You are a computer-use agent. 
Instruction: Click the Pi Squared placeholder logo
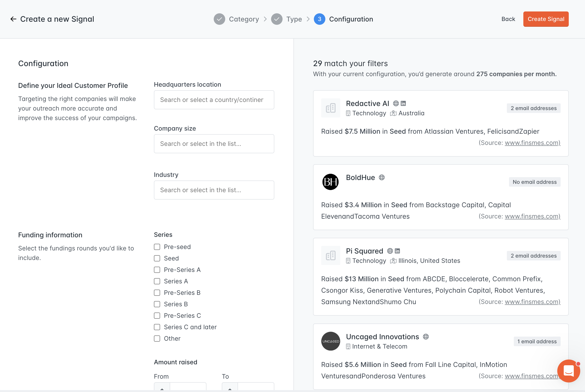pyautogui.click(x=330, y=255)
